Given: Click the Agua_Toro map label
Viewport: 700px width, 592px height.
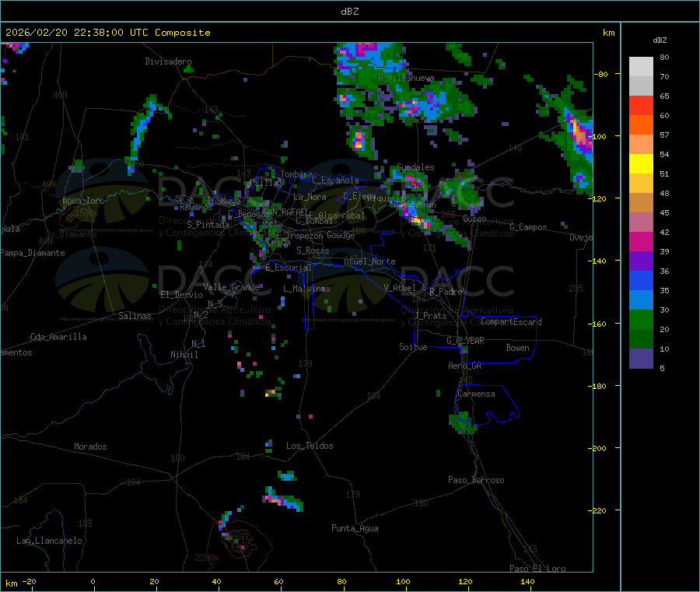Looking at the screenshot, I should pos(83,201).
